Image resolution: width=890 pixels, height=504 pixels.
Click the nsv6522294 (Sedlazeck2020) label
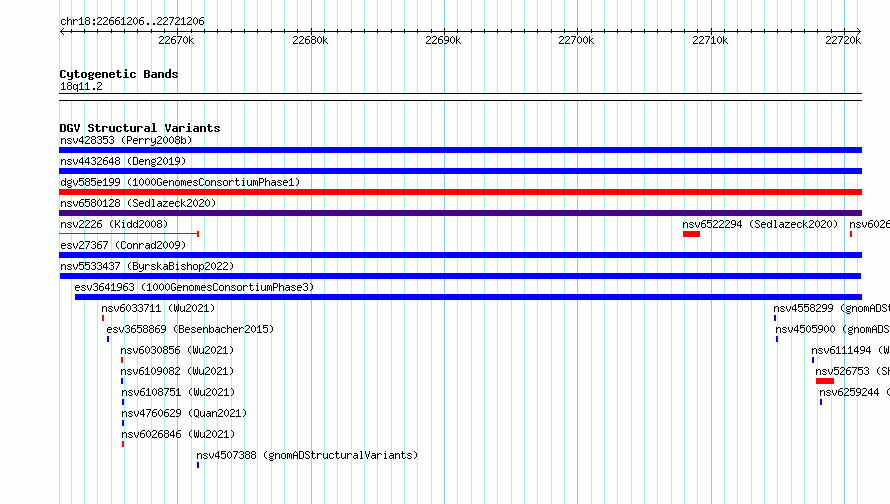[x=760, y=224]
